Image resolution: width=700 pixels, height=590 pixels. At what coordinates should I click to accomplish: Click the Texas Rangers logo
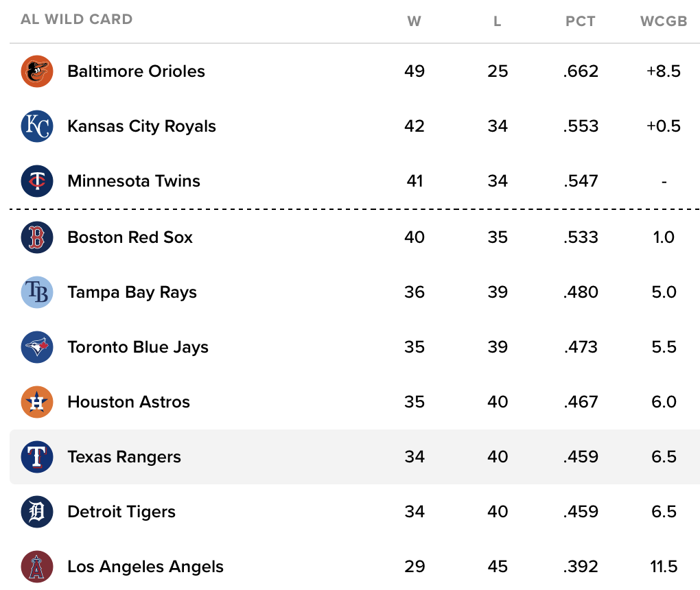(x=37, y=457)
